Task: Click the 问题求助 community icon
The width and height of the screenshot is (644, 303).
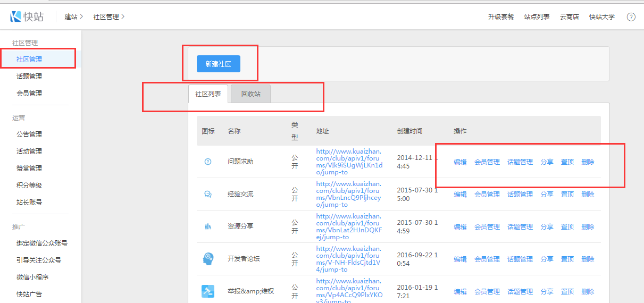Action: tap(208, 162)
